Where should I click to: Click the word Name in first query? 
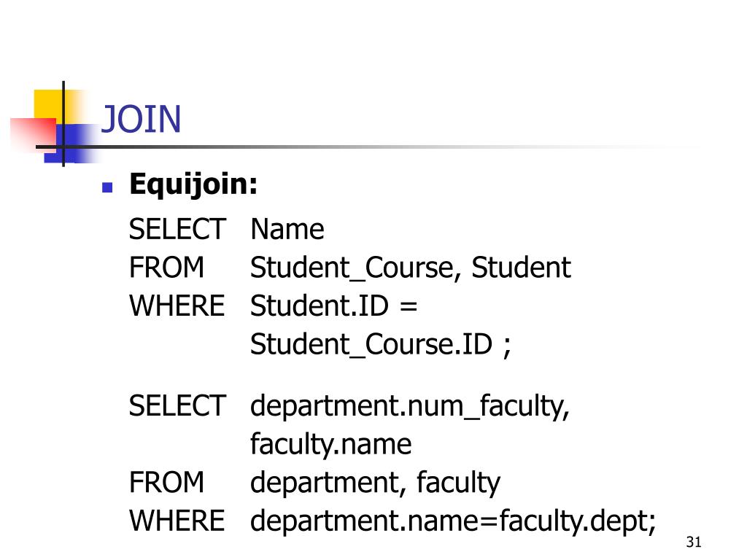pos(287,230)
